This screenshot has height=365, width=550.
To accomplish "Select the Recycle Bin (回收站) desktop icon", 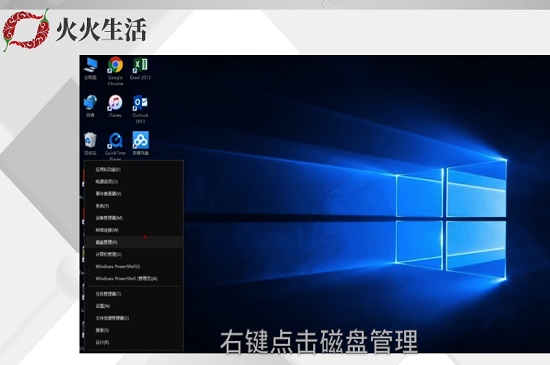I will pyautogui.click(x=90, y=144).
